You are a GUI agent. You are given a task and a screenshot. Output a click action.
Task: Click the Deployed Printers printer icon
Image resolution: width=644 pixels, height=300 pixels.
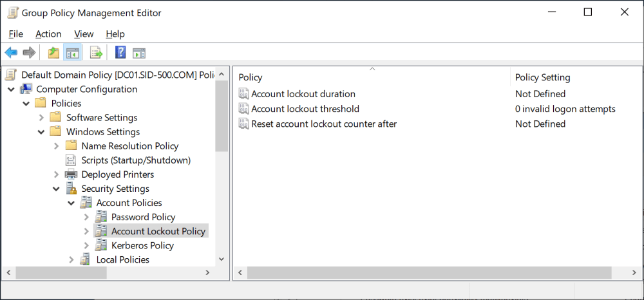[71, 174]
